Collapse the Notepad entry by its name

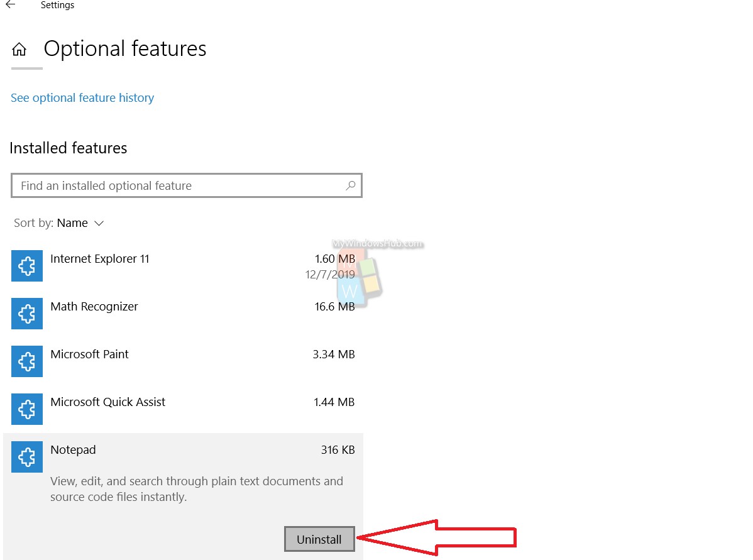pyautogui.click(x=73, y=450)
